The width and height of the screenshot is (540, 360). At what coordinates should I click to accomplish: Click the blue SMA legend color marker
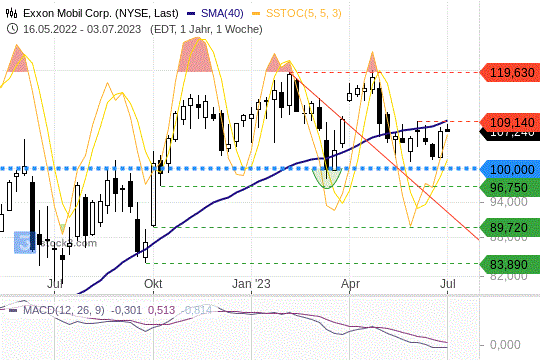[191, 14]
